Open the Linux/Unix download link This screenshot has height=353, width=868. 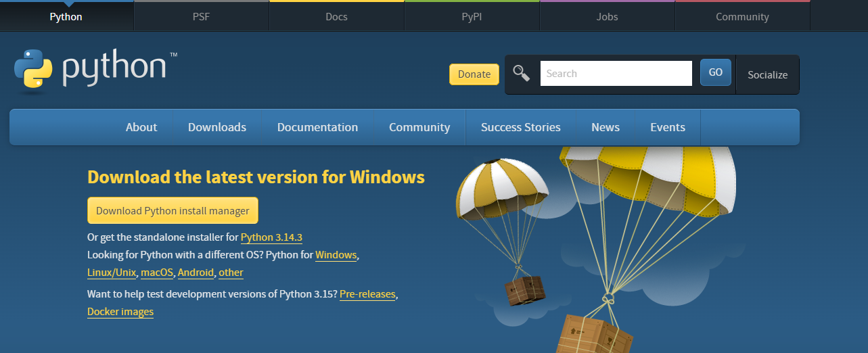tap(112, 273)
